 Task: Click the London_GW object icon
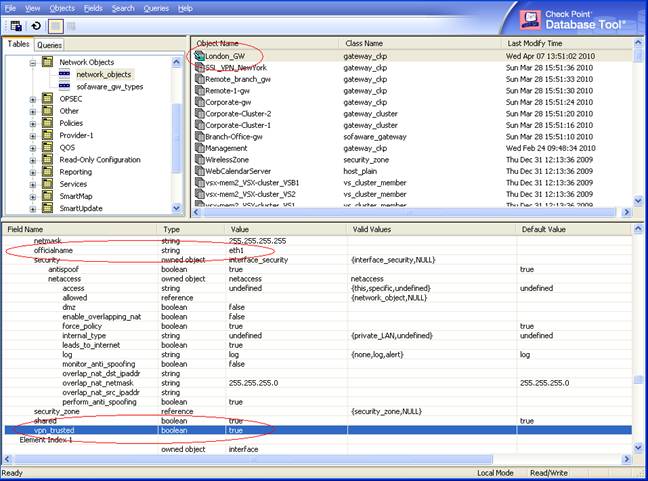pos(200,56)
